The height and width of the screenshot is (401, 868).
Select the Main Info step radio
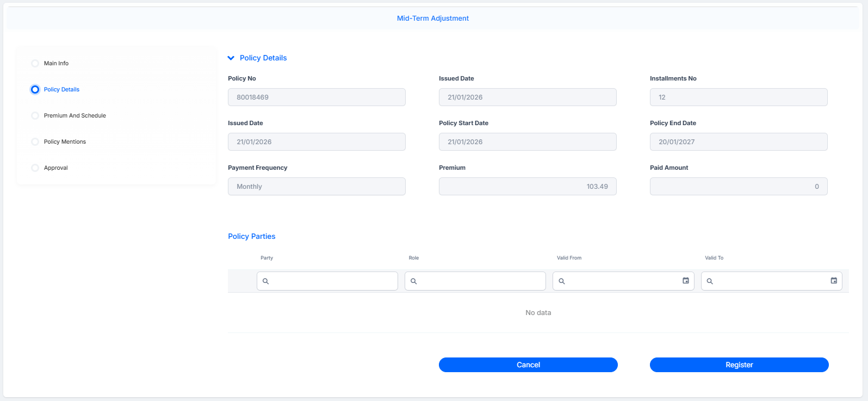point(35,63)
